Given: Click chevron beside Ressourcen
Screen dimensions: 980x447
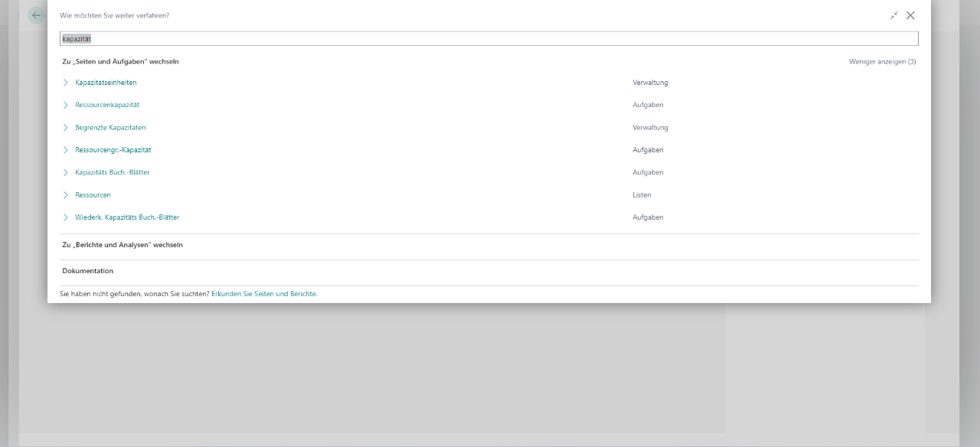Looking at the screenshot, I should tap(66, 195).
